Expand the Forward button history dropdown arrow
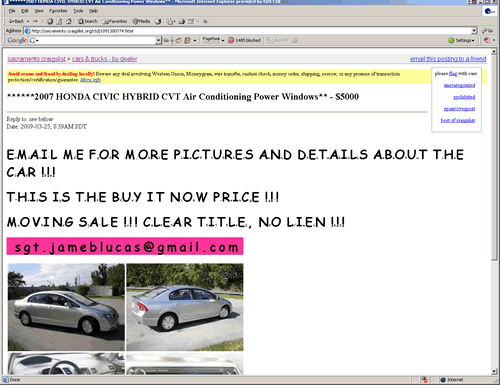This screenshot has width=500, height=389. click(x=42, y=21)
